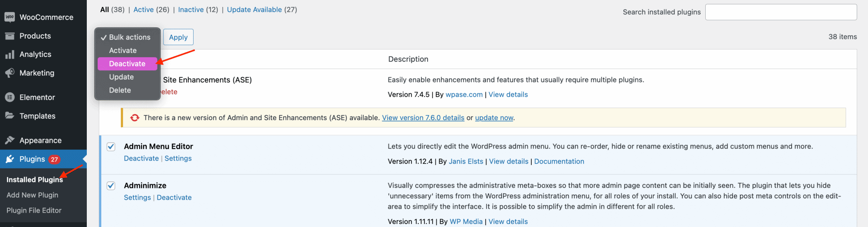Click the Marketing megaphone icon
This screenshot has width=868, height=227.
point(10,73)
